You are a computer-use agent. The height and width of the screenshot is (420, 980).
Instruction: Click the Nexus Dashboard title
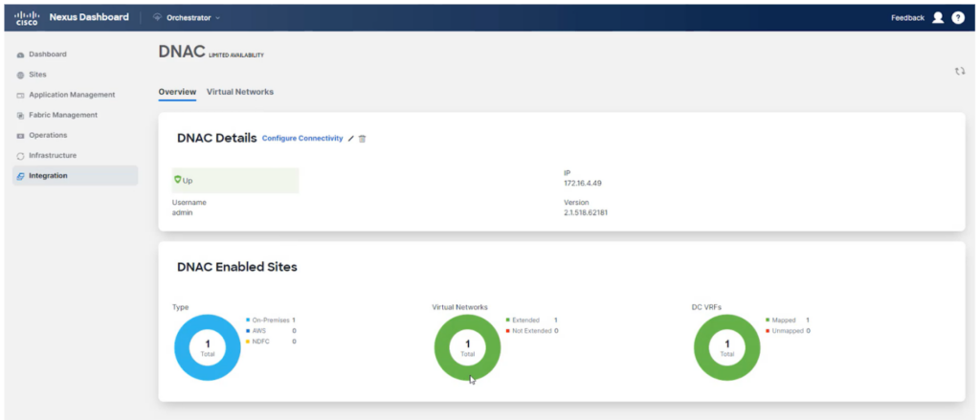point(89,17)
